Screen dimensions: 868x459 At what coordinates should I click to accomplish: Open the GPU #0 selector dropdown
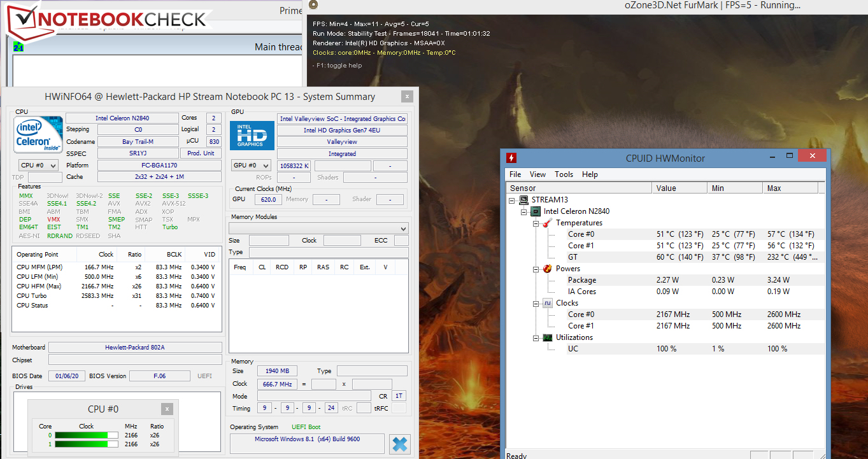(251, 166)
